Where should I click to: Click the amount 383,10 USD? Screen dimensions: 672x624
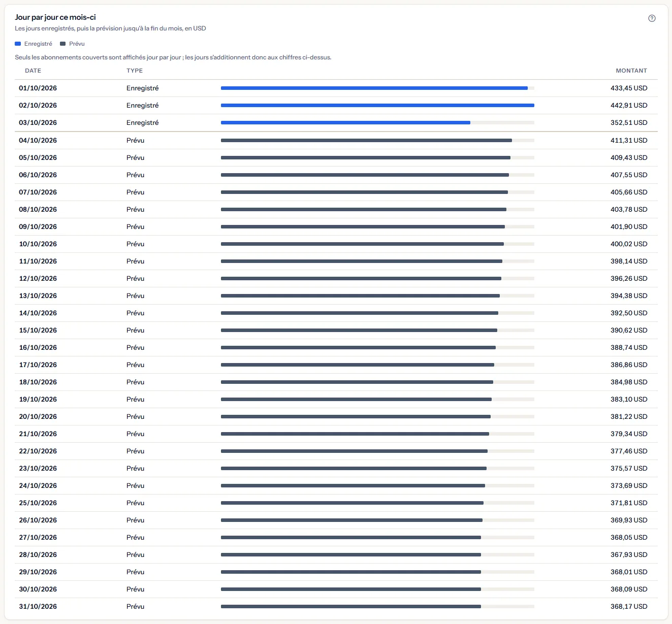[629, 399]
